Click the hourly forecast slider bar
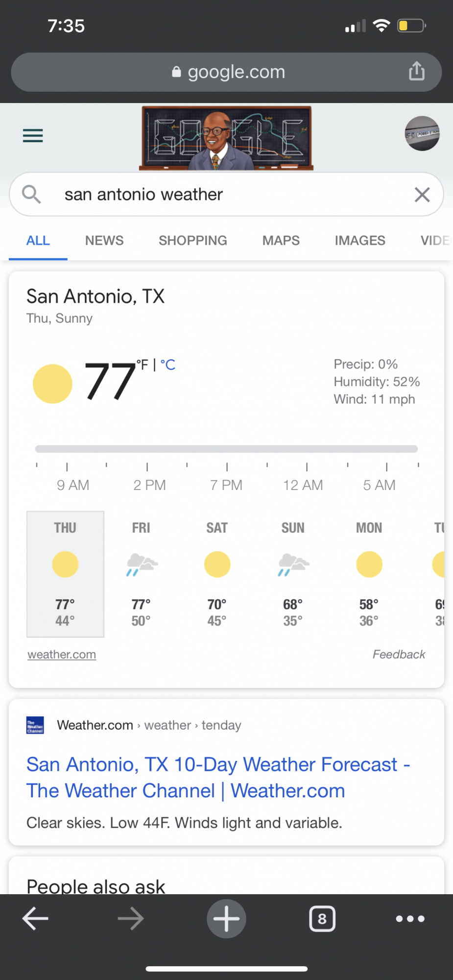Screen dimensions: 453x980 click(226, 449)
